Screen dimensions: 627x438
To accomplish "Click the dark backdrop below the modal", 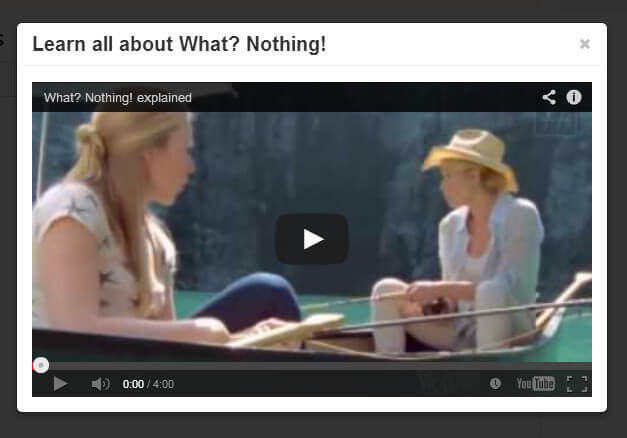I will pyautogui.click(x=312, y=426).
